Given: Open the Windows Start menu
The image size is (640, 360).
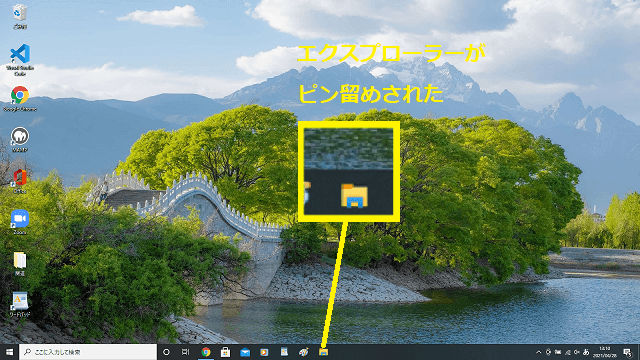Looking at the screenshot, I should pos(9,352).
